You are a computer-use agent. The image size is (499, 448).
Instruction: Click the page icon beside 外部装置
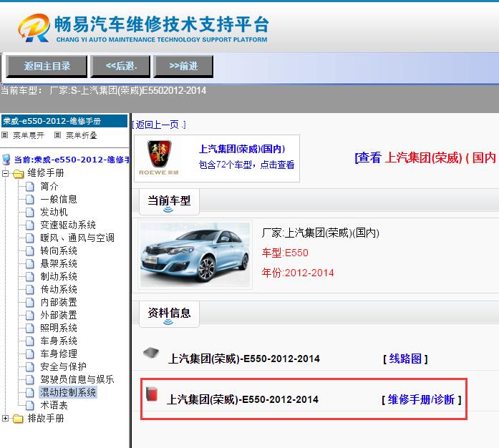pyautogui.click(x=30, y=316)
